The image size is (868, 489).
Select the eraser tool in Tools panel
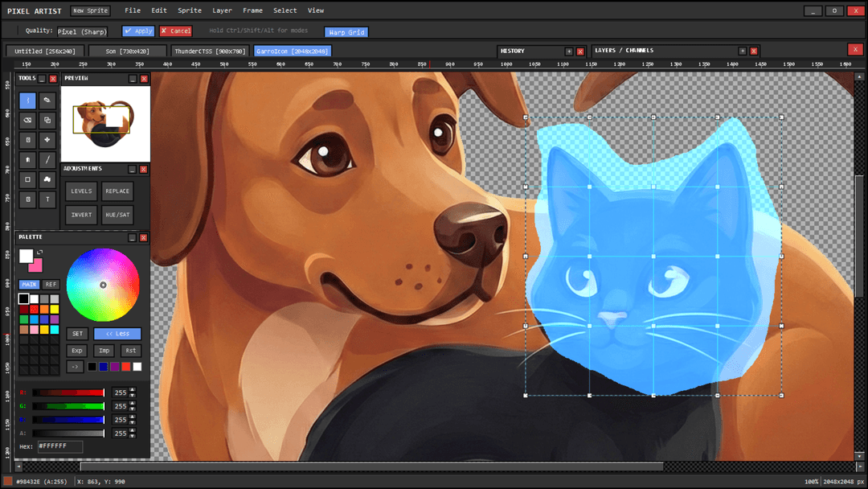(28, 120)
